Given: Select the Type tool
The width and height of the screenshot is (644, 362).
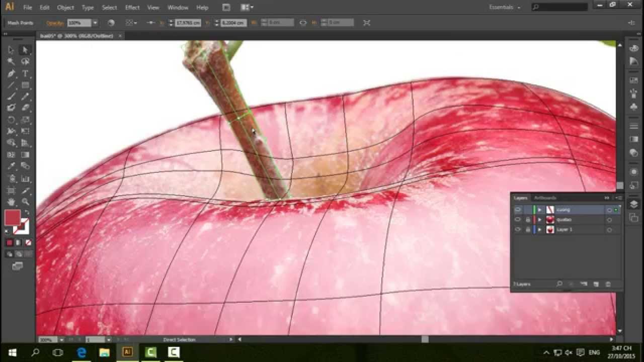Looking at the screenshot, I should pos(25,73).
